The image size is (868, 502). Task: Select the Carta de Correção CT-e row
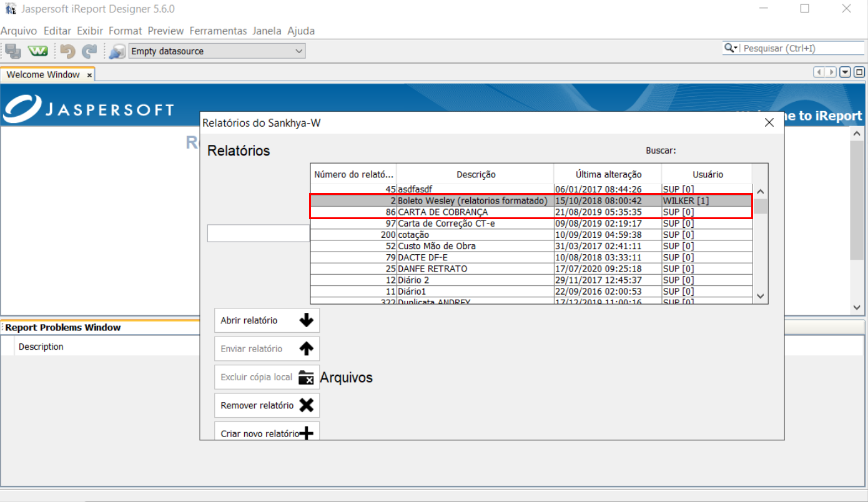coord(531,224)
